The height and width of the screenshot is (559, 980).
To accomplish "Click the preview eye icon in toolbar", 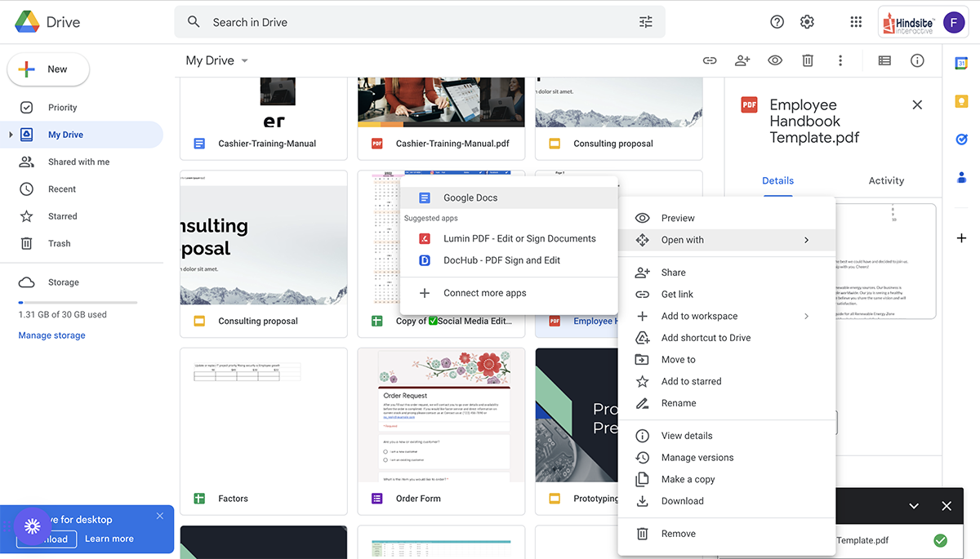I will tap(775, 60).
